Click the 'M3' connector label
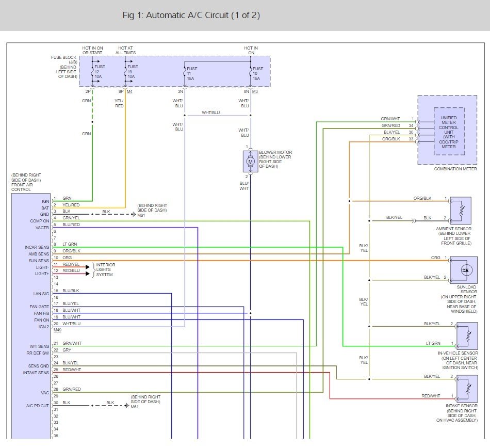 [255, 91]
